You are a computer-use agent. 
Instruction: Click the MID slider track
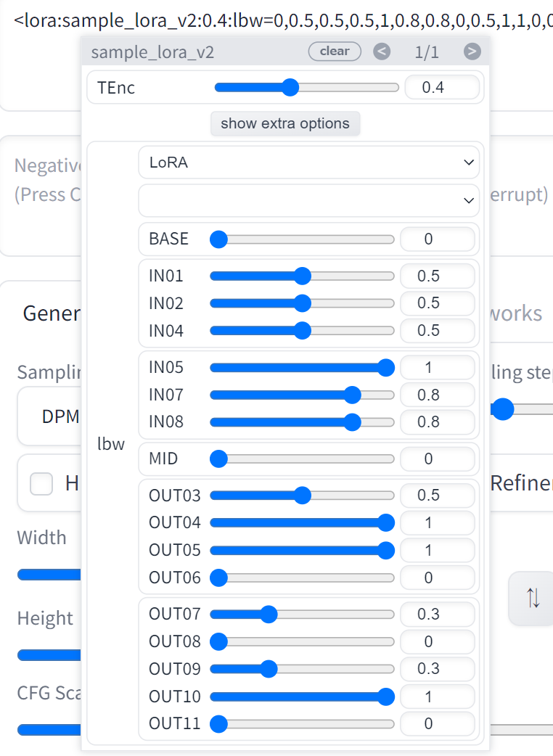[305, 459]
